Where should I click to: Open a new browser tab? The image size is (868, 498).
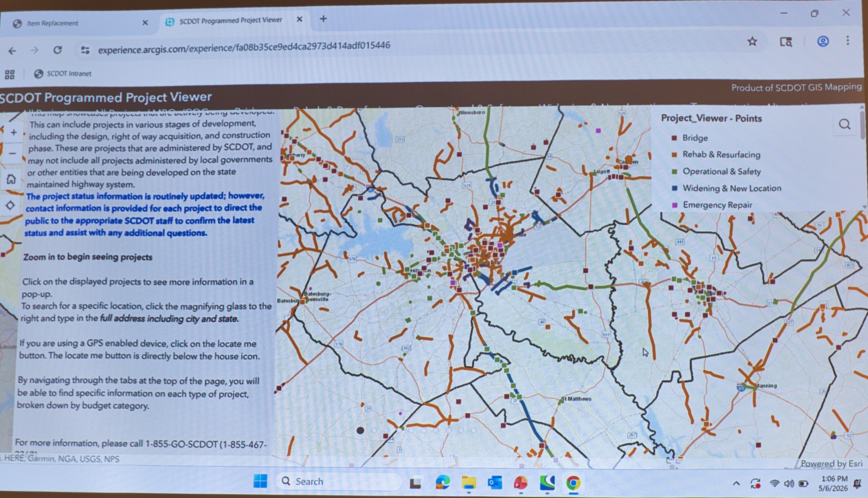(x=323, y=19)
